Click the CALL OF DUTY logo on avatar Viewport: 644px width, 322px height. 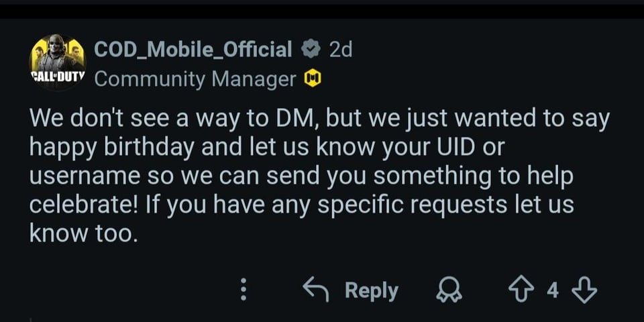pos(58,76)
